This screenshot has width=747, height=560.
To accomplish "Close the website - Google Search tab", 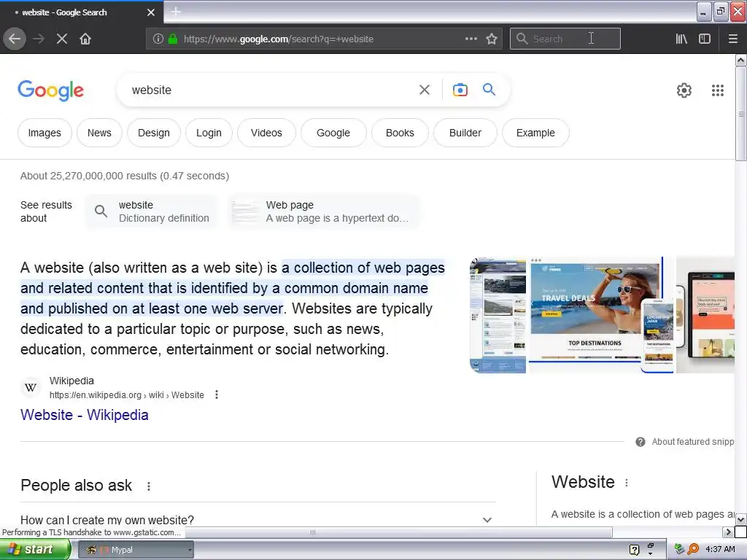I will [151, 12].
